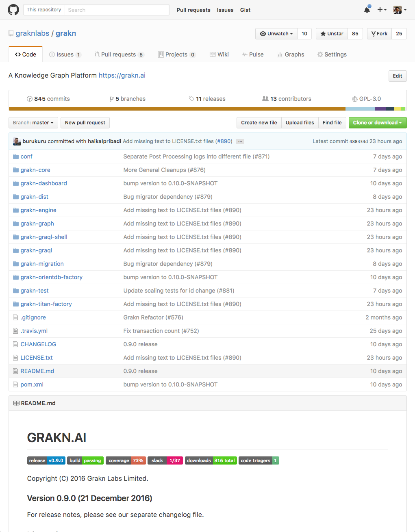Viewport: 415px width, 532px height.
Task: Open Gist in top navigation
Action: click(x=246, y=10)
